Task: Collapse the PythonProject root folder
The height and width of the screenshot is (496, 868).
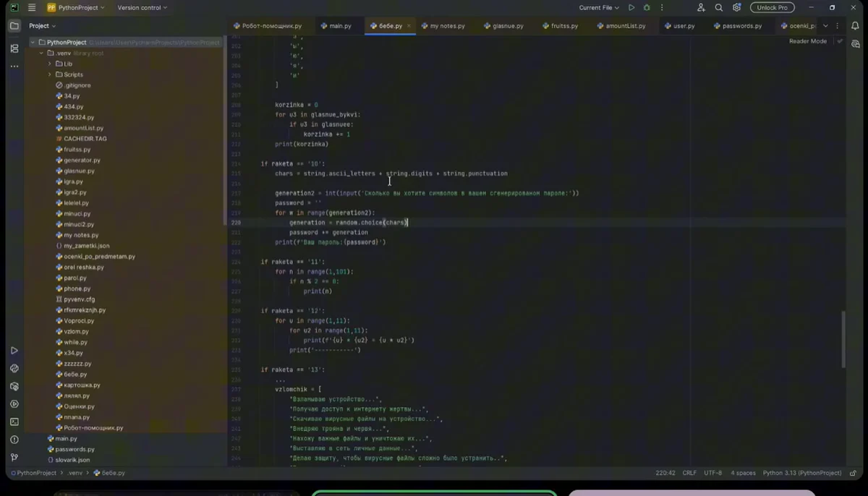Action: [x=33, y=43]
